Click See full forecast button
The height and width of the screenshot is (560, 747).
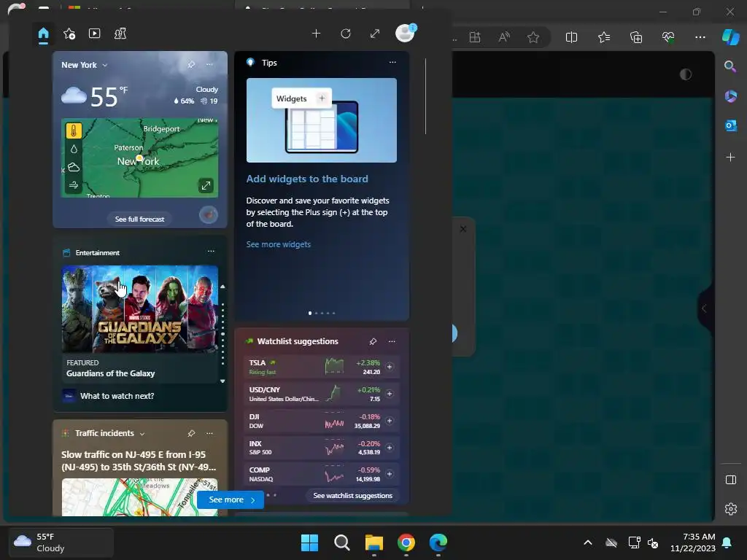(x=139, y=219)
